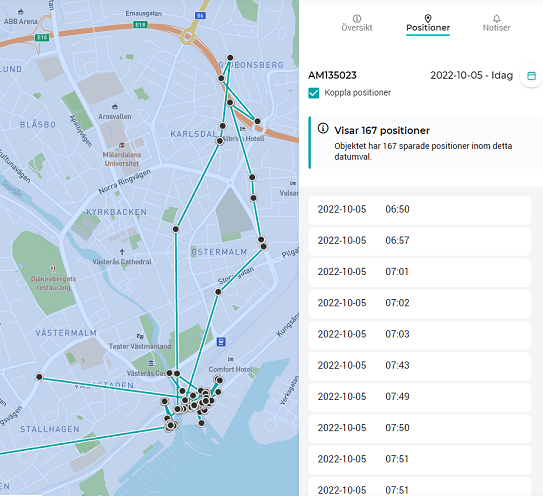Click the Mälardalens Universitet map icon
Screen dimensions: 543x496
(122, 145)
